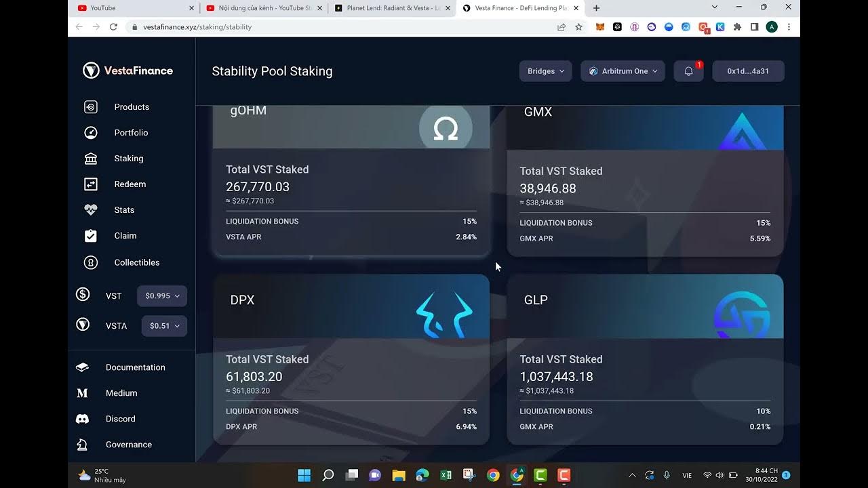Show hidden system tray icons
868x488 pixels.
click(633, 475)
